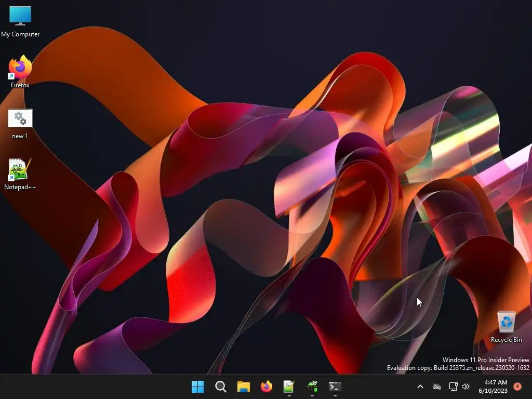Select the 'new 1' file on desktop
This screenshot has width=532, height=399.
[20, 124]
